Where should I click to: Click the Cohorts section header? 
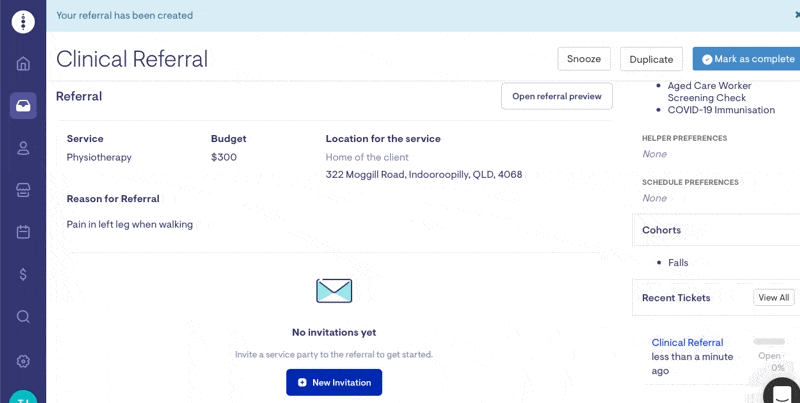[662, 230]
